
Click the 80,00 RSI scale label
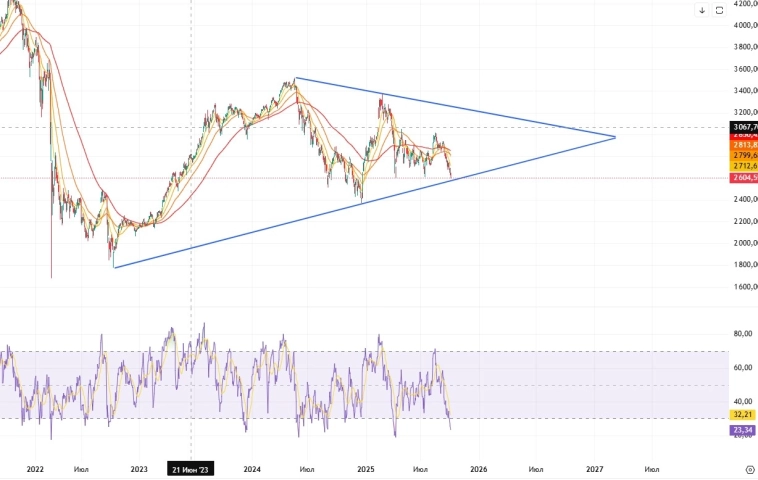[743, 334]
